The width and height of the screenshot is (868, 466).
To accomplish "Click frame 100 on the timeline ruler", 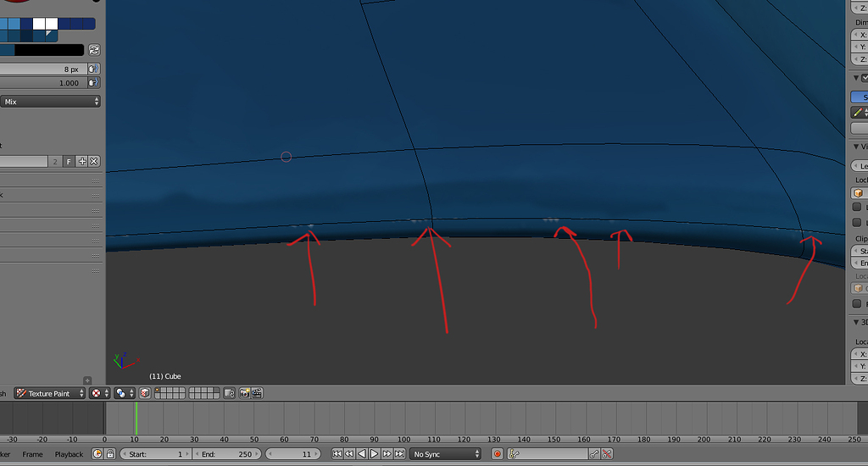I will coord(403,440).
